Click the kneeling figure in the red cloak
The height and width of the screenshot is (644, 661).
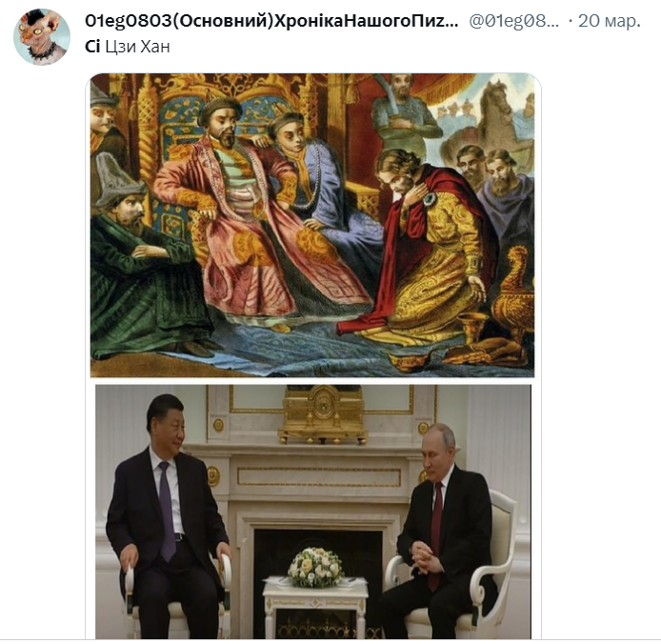pos(426,249)
